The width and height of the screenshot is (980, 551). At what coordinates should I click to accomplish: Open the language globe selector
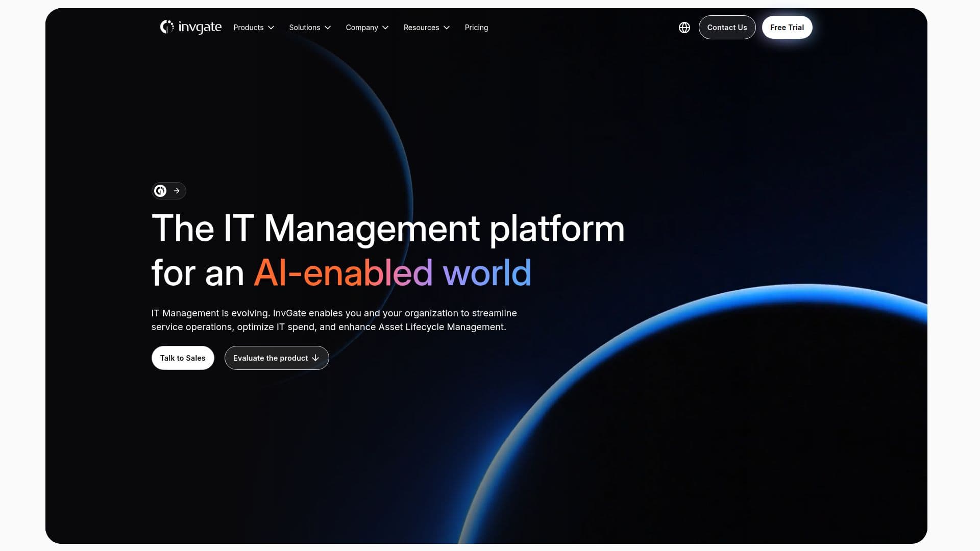(684, 28)
